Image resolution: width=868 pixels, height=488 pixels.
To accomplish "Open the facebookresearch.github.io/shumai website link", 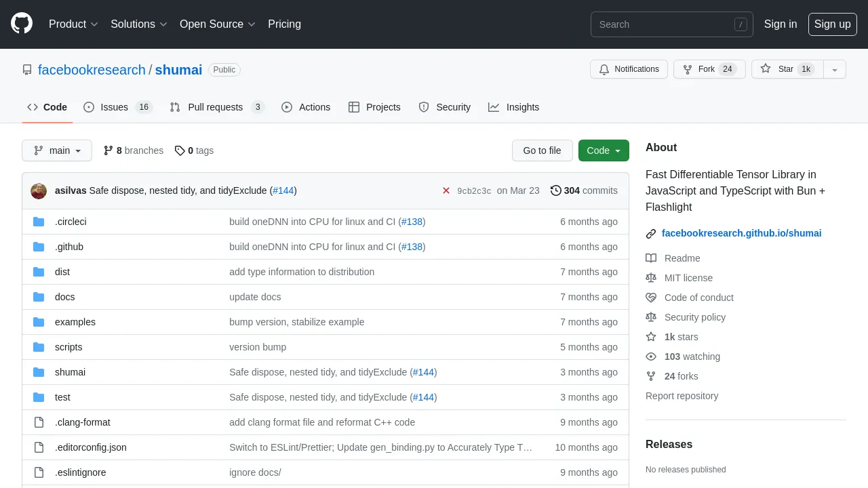I will pos(741,233).
